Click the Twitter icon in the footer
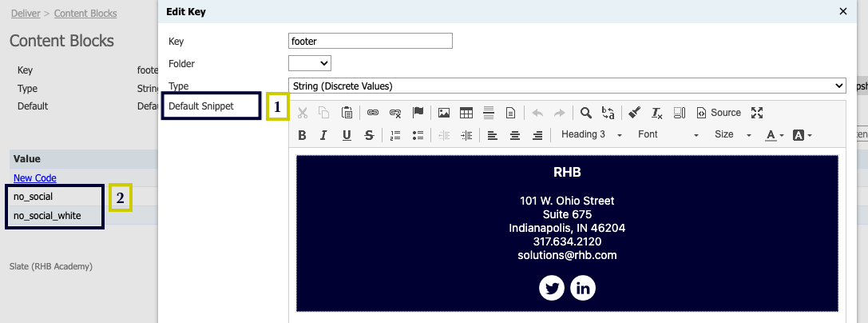This screenshot has height=323, width=868. tap(552, 288)
